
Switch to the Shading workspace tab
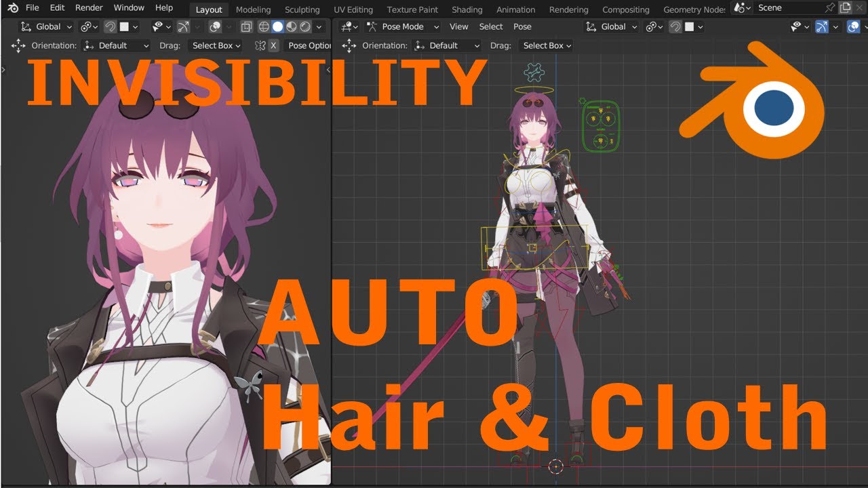pyautogui.click(x=467, y=9)
